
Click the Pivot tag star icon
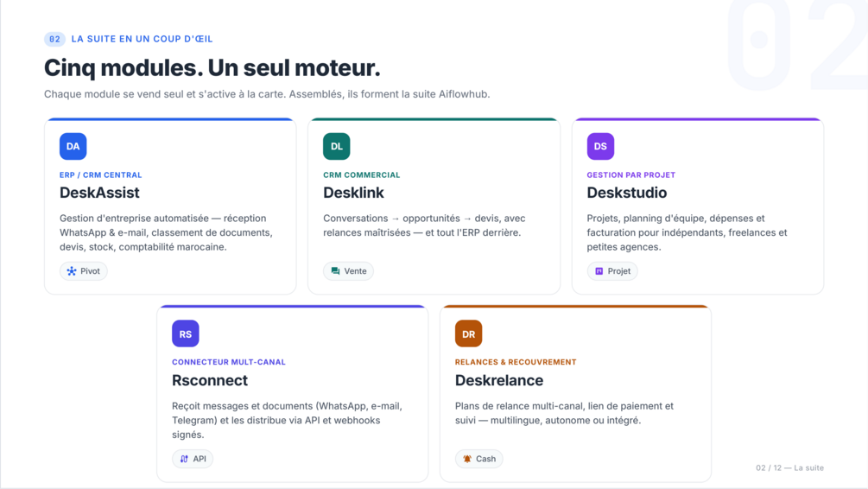coord(72,271)
